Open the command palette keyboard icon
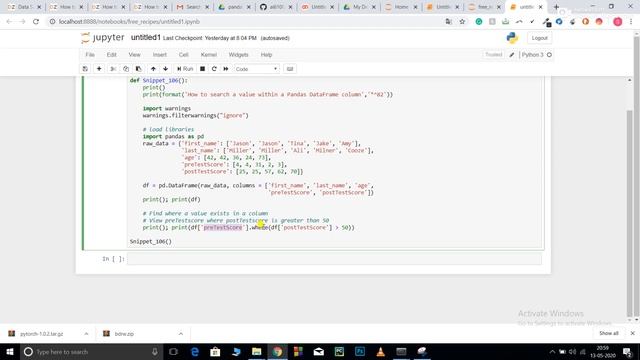 (290, 69)
